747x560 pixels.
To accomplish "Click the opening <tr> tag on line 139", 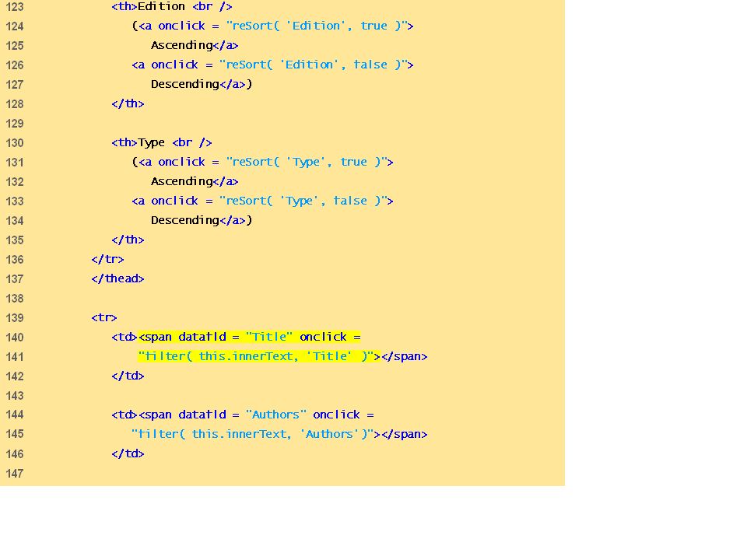I will tap(103, 317).
